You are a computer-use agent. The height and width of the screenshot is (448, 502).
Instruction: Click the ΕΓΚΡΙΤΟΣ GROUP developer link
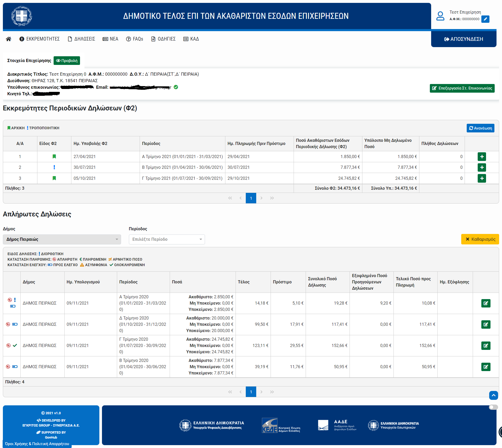coord(51,425)
